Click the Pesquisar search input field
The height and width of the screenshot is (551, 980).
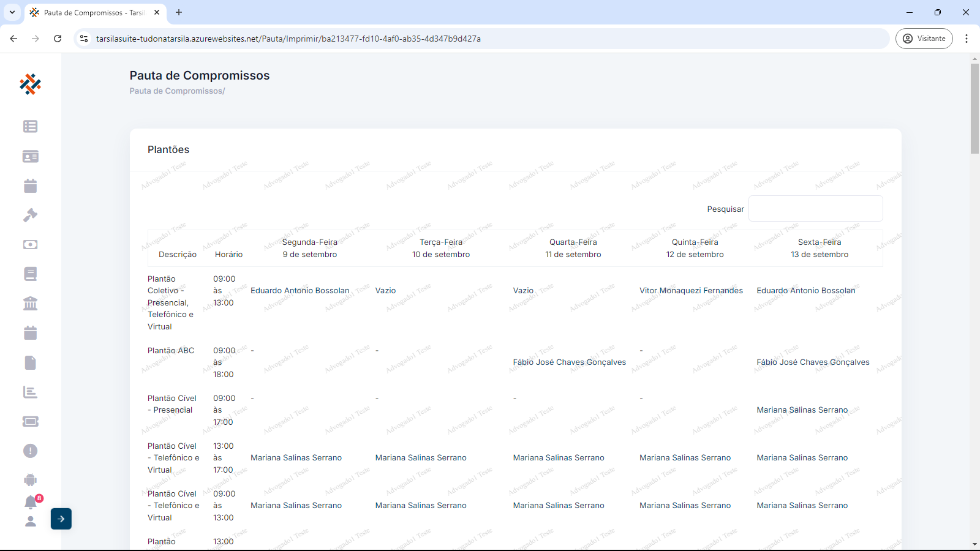tap(815, 209)
